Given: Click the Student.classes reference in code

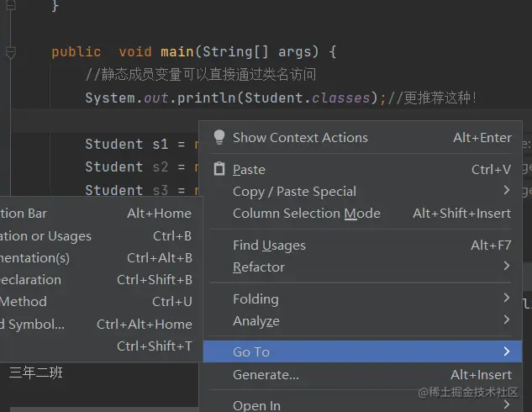Looking at the screenshot, I should 308,98.
